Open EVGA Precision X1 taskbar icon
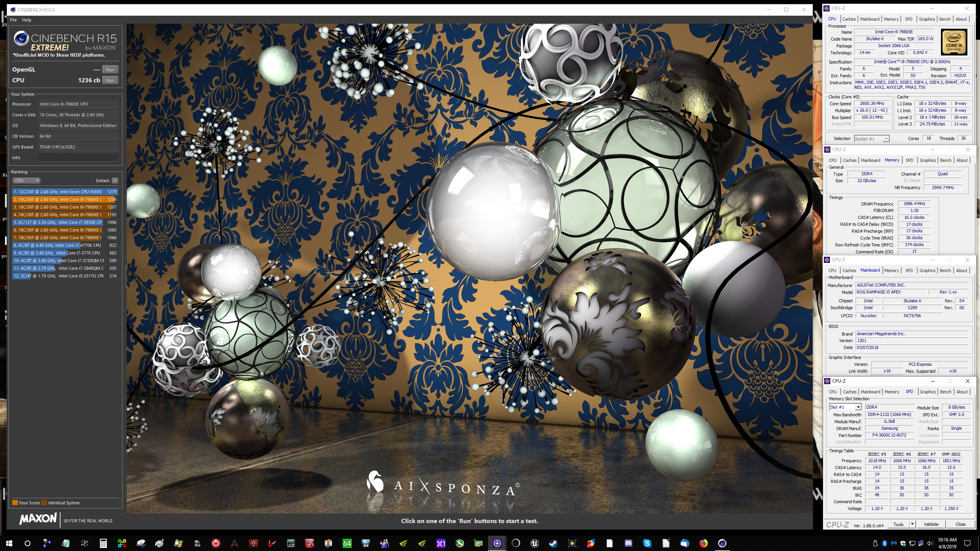 click(x=441, y=543)
